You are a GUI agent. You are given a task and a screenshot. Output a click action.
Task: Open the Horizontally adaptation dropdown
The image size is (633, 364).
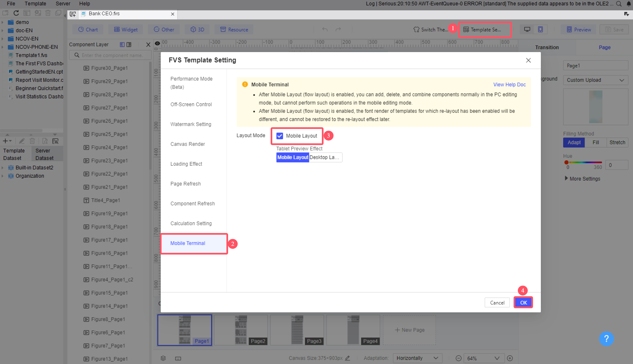(x=417, y=358)
